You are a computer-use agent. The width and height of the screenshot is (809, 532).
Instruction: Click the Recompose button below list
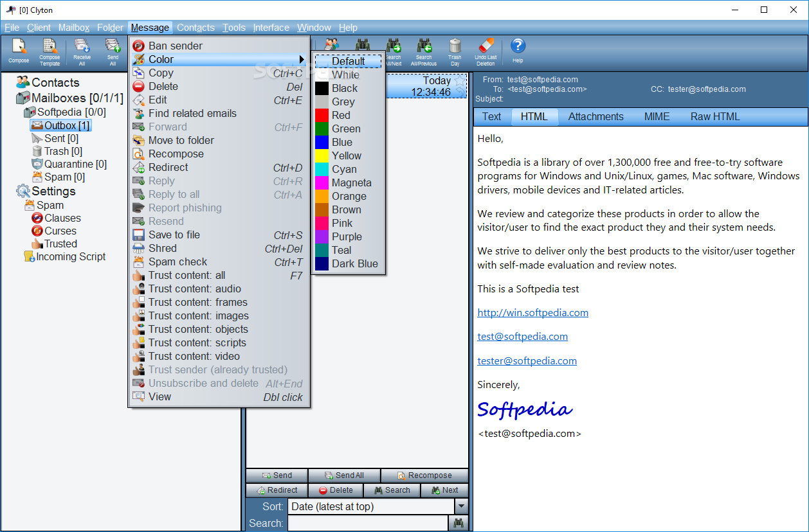click(424, 475)
